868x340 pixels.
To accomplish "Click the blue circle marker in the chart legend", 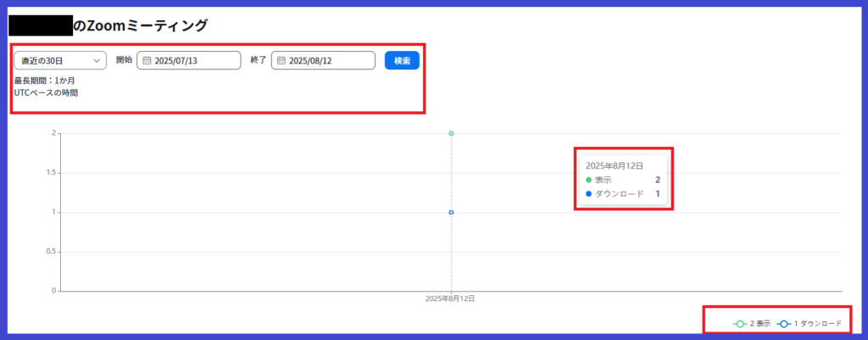I will pos(785,324).
